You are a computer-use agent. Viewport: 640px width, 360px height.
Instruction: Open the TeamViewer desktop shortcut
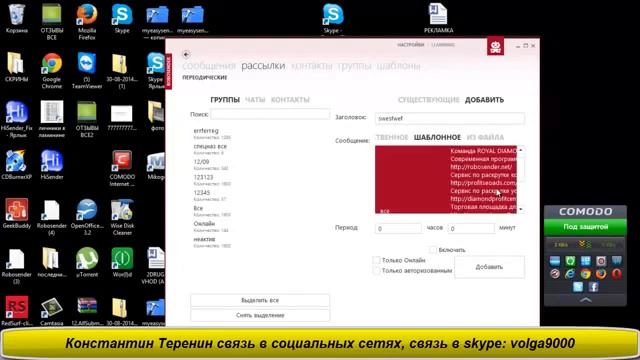click(x=87, y=71)
